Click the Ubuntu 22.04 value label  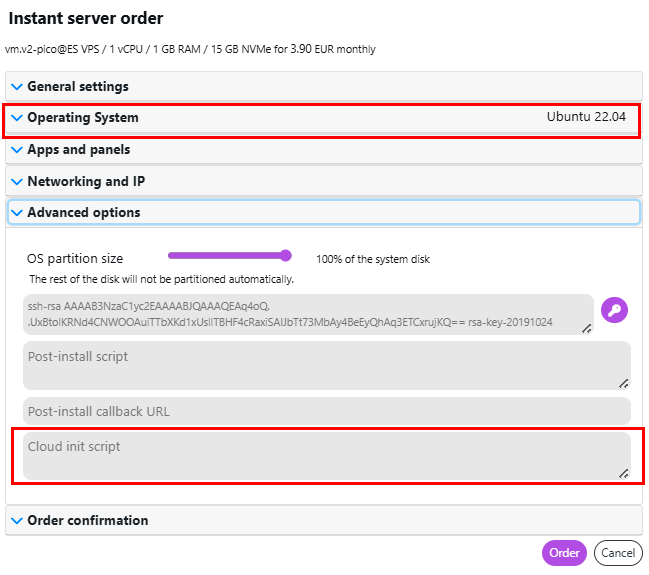click(586, 118)
